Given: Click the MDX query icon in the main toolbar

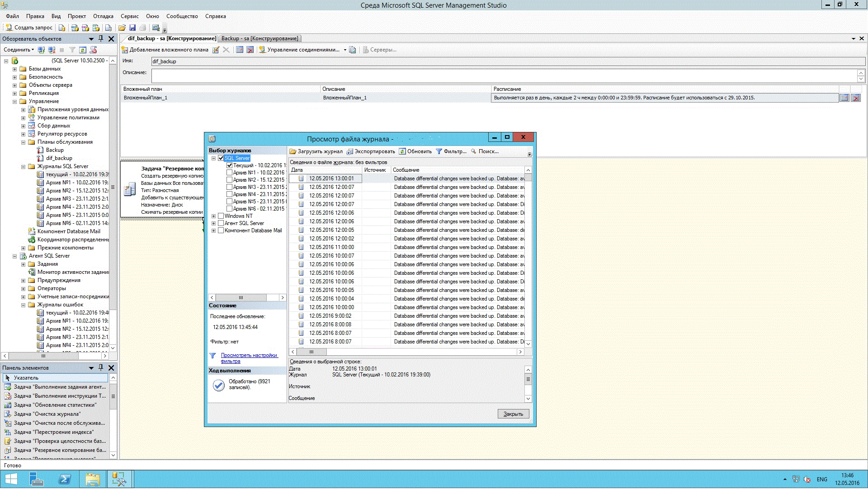Looking at the screenshot, I should pos(75,28).
